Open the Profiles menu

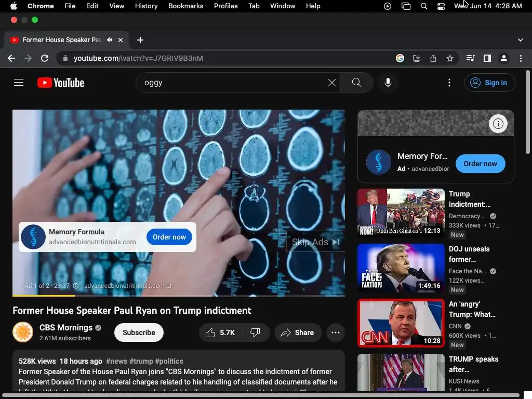225,6
